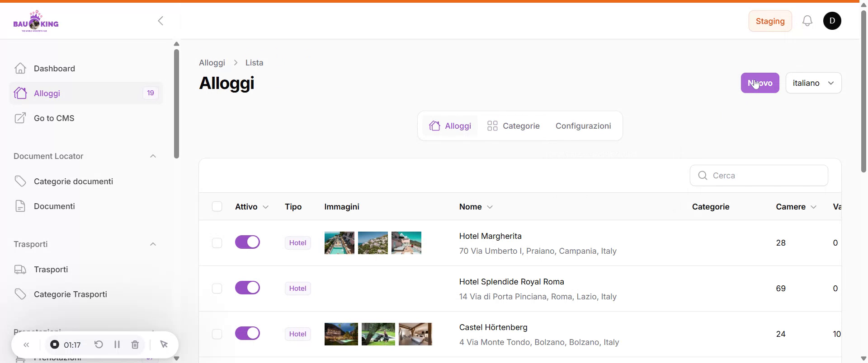Open first image of Castel Hörtenberg

(341, 334)
